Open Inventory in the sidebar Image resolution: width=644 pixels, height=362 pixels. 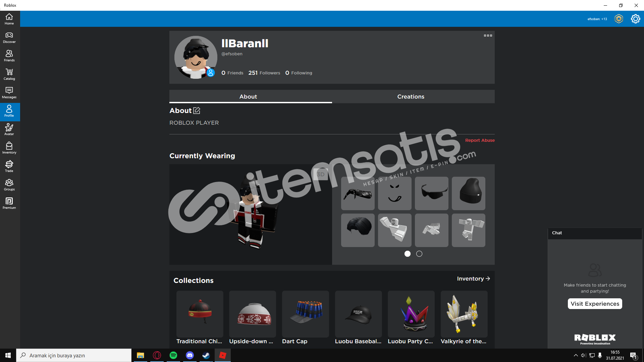click(9, 148)
